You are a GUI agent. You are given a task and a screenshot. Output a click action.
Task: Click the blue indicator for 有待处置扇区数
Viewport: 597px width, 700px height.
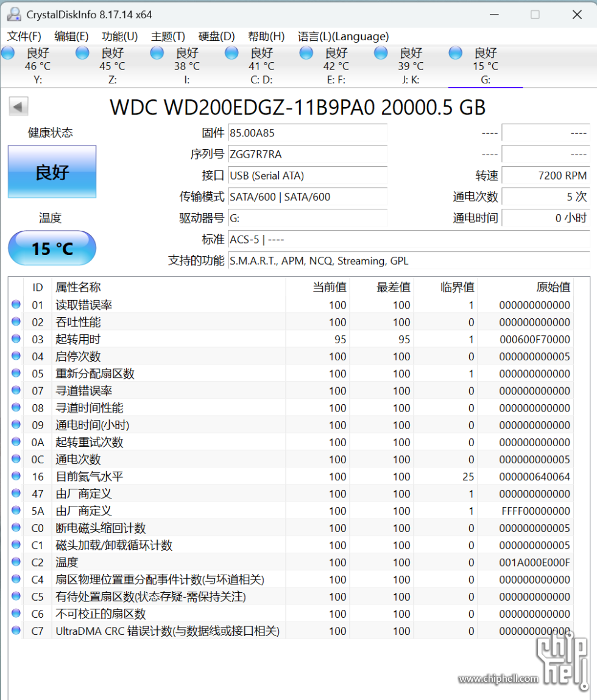[15, 597]
